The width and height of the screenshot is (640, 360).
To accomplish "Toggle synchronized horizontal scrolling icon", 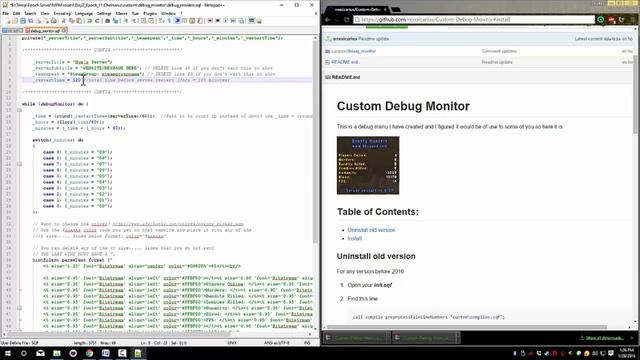I will 151,20.
